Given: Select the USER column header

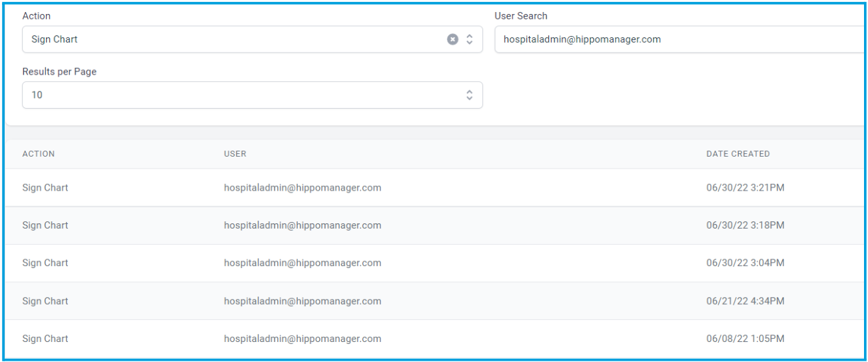Looking at the screenshot, I should click(235, 154).
